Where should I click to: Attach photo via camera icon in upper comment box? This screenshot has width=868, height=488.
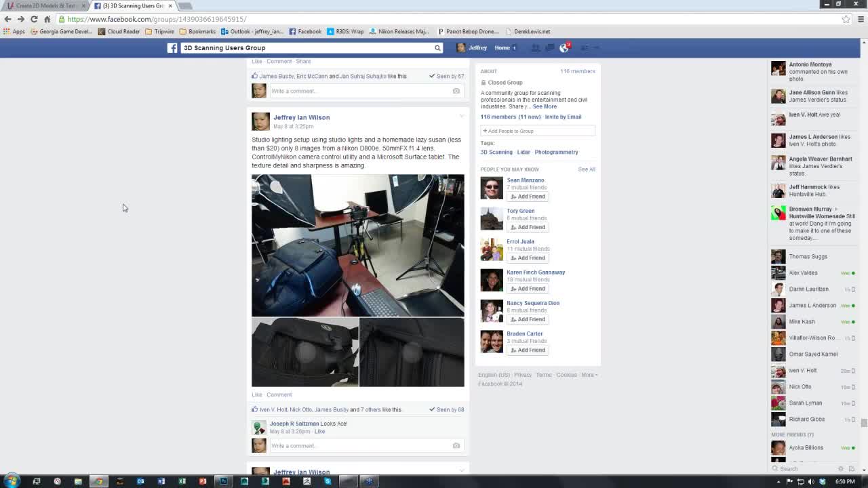(x=456, y=91)
